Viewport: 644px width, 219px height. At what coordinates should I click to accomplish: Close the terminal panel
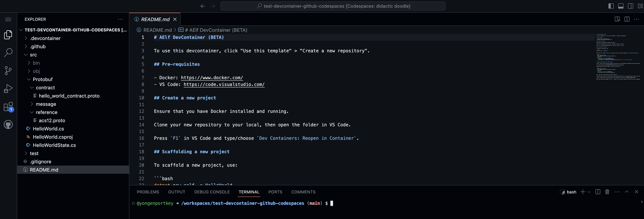click(637, 192)
